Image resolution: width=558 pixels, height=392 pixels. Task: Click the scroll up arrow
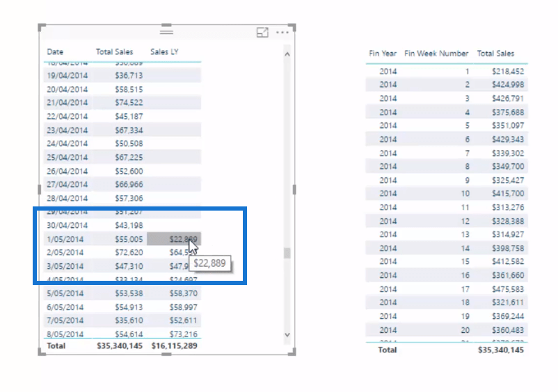point(288,54)
